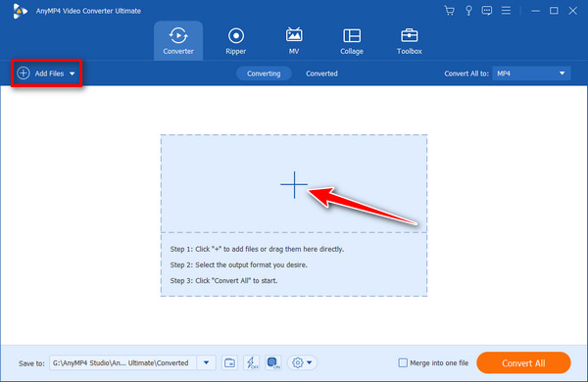Click the Step 3 Convert All text
588x382 pixels.
223,280
